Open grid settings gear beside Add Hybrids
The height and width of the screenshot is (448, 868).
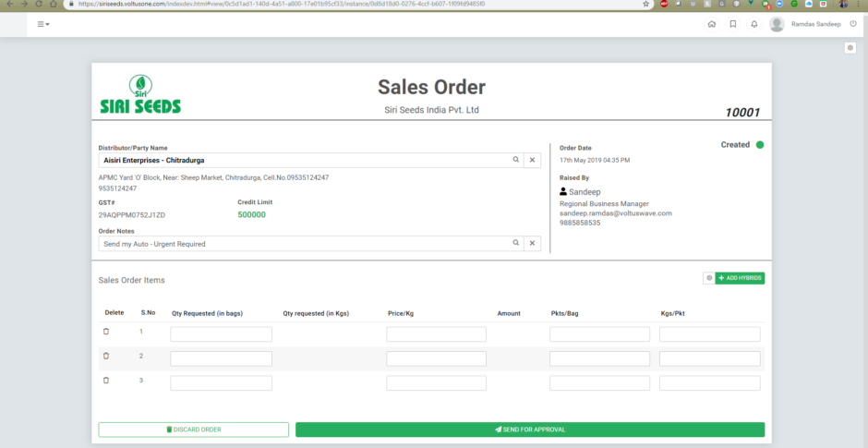708,278
